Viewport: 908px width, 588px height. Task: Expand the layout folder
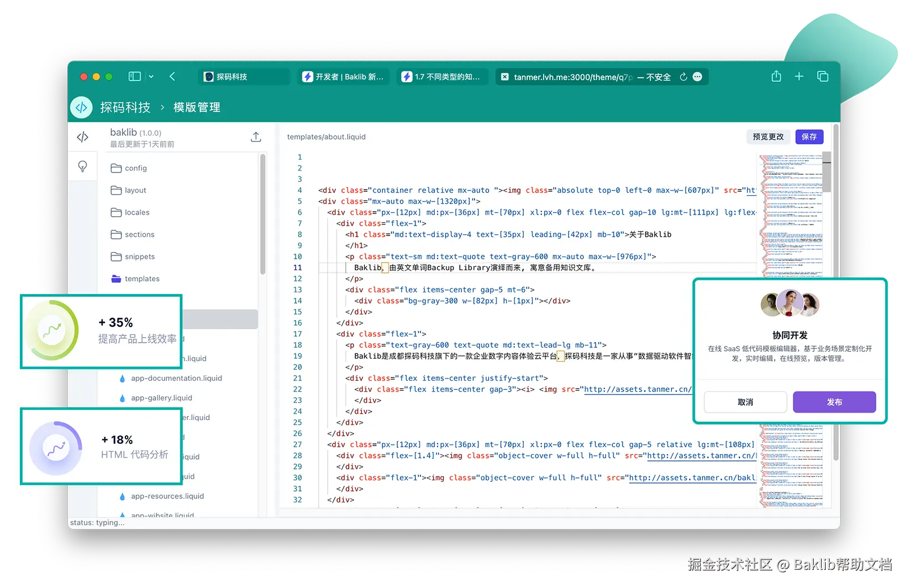(x=128, y=190)
